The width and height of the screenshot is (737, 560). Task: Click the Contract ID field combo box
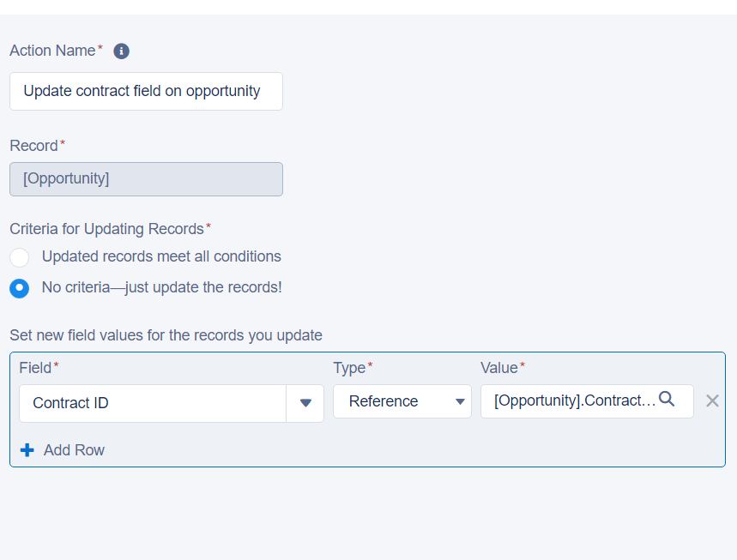point(153,403)
